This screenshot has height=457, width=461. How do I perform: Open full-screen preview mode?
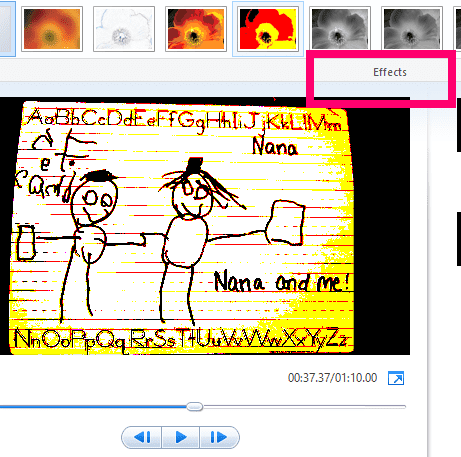pyautogui.click(x=396, y=378)
